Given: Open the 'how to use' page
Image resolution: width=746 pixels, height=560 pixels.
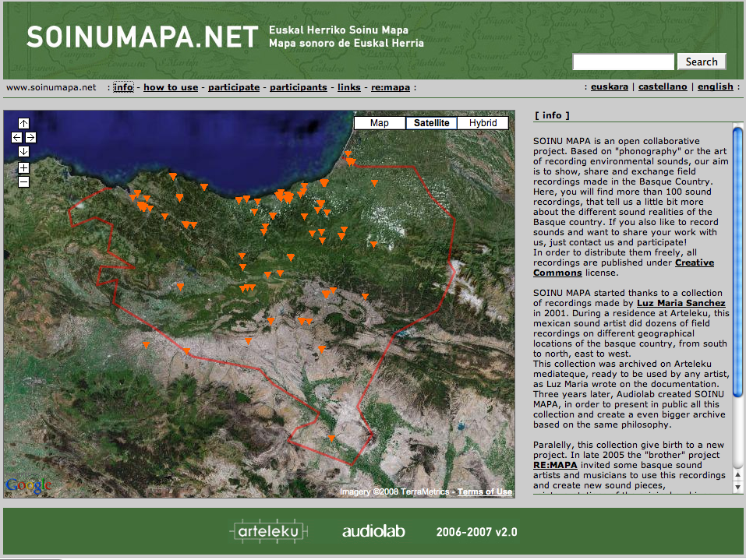Looking at the screenshot, I should pyautogui.click(x=171, y=87).
